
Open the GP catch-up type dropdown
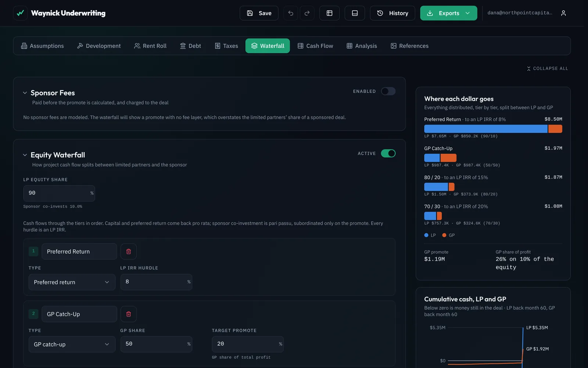pos(72,344)
